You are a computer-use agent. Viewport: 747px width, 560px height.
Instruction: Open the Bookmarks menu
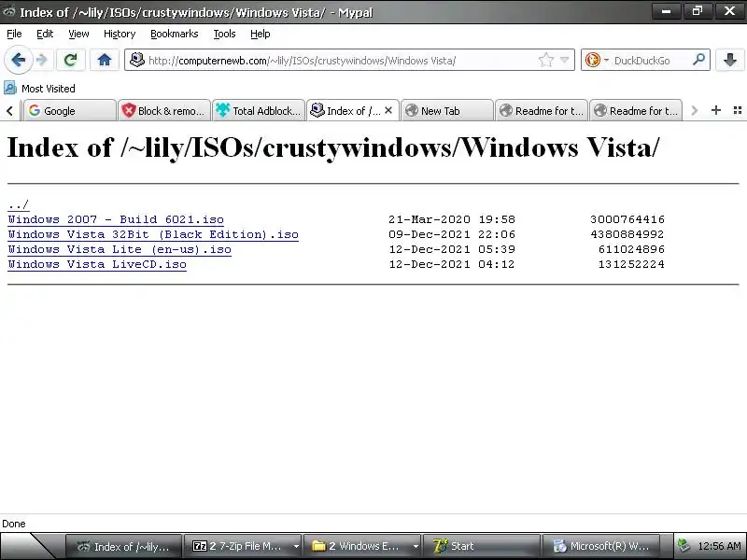(x=175, y=34)
